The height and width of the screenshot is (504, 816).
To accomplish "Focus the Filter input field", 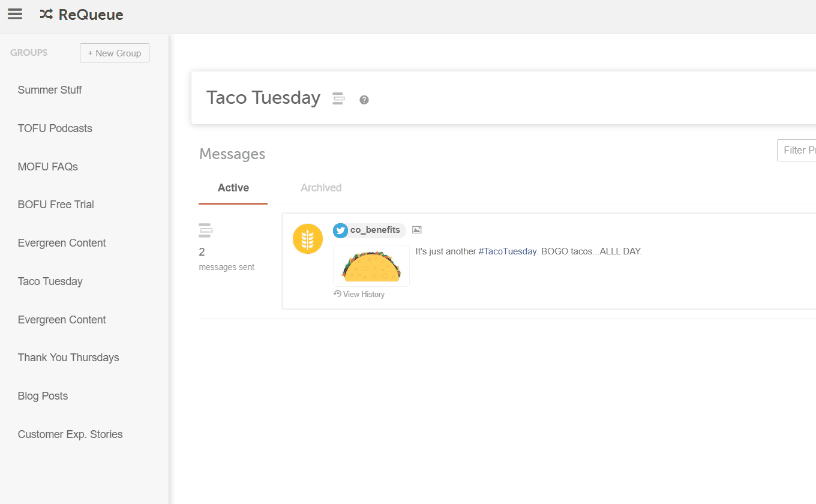I will click(x=796, y=151).
